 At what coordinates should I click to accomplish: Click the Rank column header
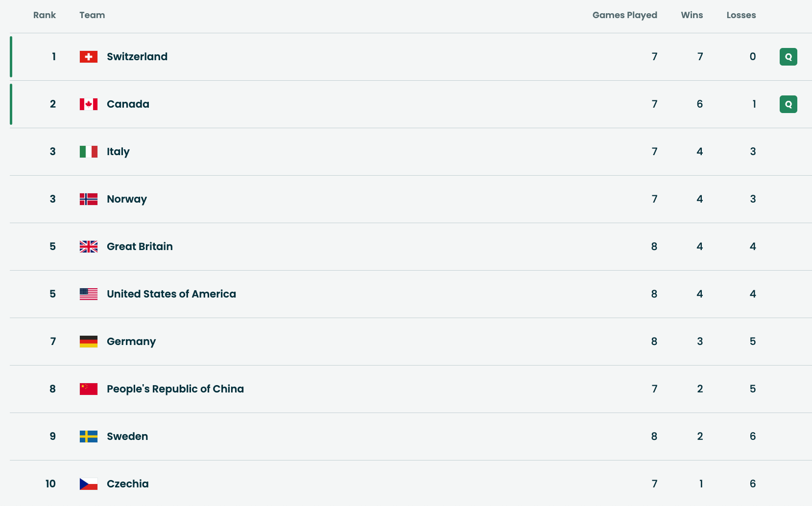(45, 15)
